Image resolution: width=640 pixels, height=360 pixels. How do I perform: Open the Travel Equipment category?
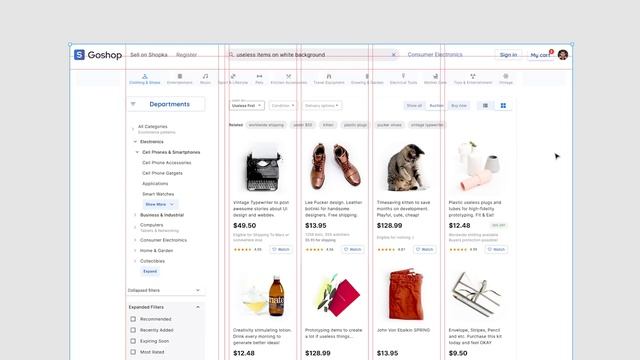[x=329, y=79]
